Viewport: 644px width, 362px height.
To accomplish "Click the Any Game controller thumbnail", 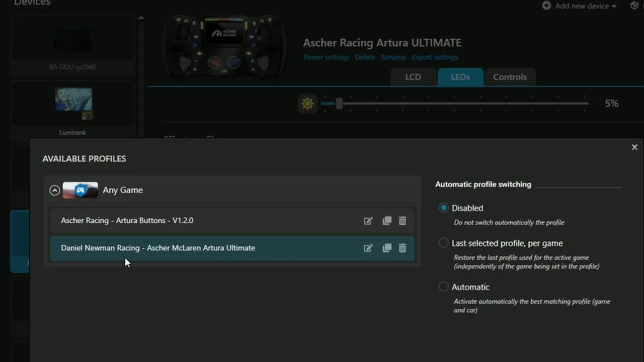I will click(x=80, y=190).
